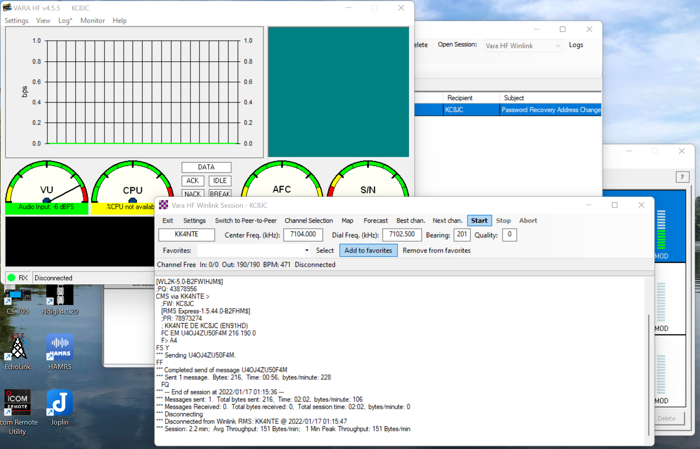This screenshot has width=700, height=449.
Task: Click the End of session log line
Action: pyautogui.click(x=220, y=392)
